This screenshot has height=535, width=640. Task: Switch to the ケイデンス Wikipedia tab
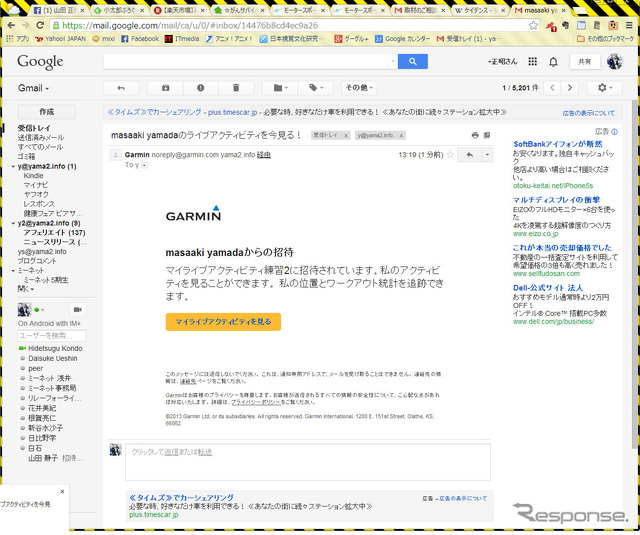click(x=480, y=10)
